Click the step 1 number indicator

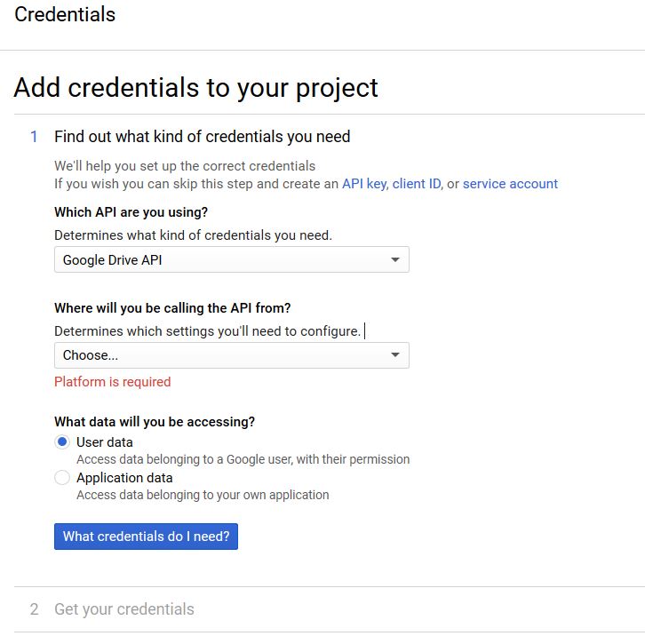pos(35,137)
